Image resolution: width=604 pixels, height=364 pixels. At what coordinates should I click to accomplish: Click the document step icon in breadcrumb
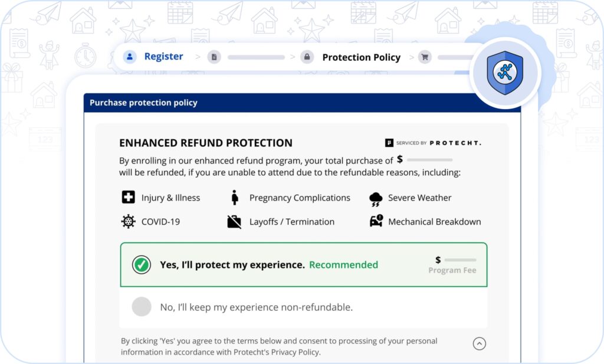(x=214, y=57)
